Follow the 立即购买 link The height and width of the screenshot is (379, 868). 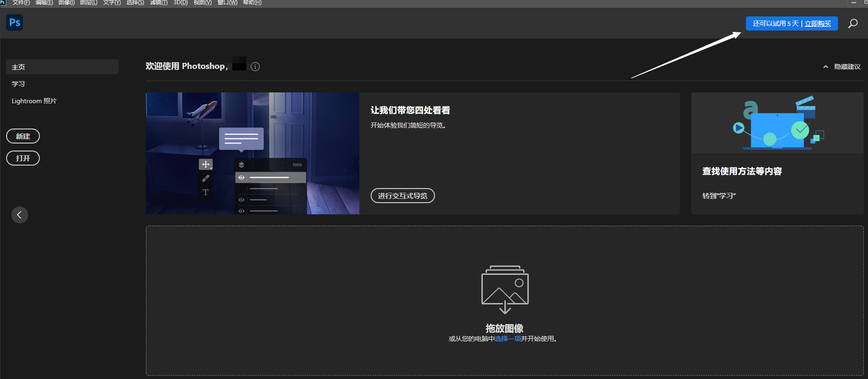[818, 23]
